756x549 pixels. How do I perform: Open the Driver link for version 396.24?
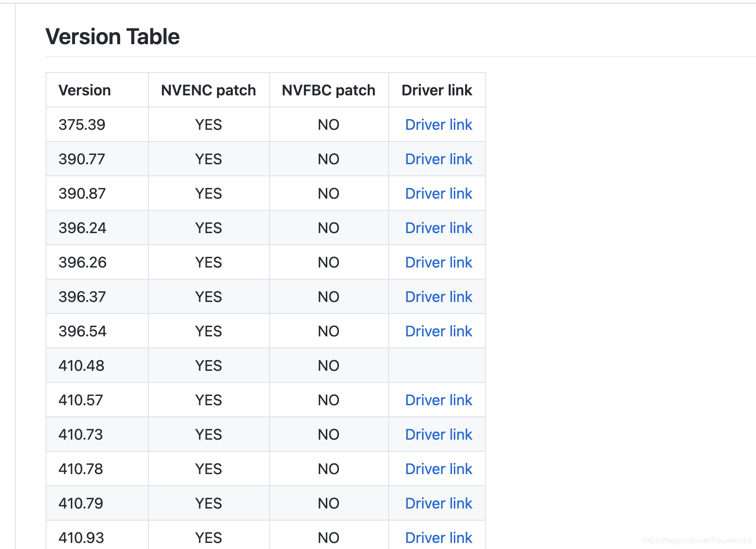click(439, 228)
